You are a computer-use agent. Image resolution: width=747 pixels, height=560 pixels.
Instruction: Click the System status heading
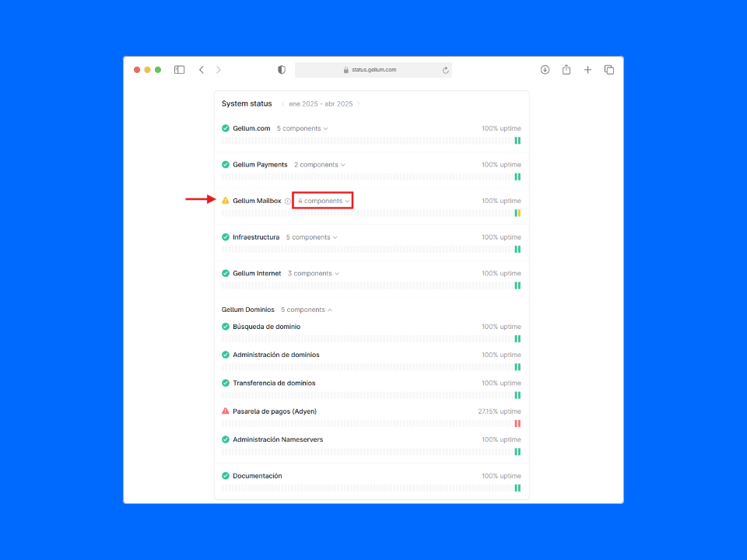(247, 103)
